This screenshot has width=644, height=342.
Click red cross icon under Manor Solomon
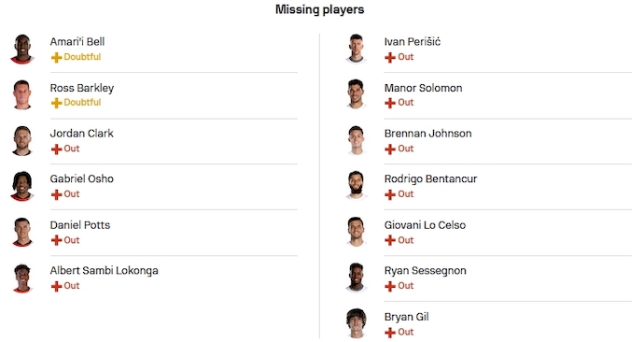coord(390,103)
